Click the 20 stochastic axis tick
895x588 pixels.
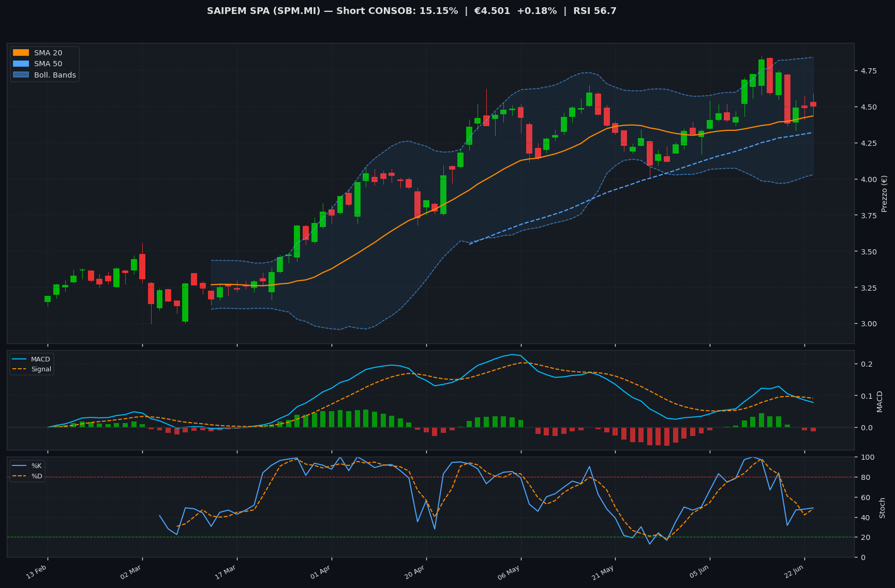pos(865,537)
